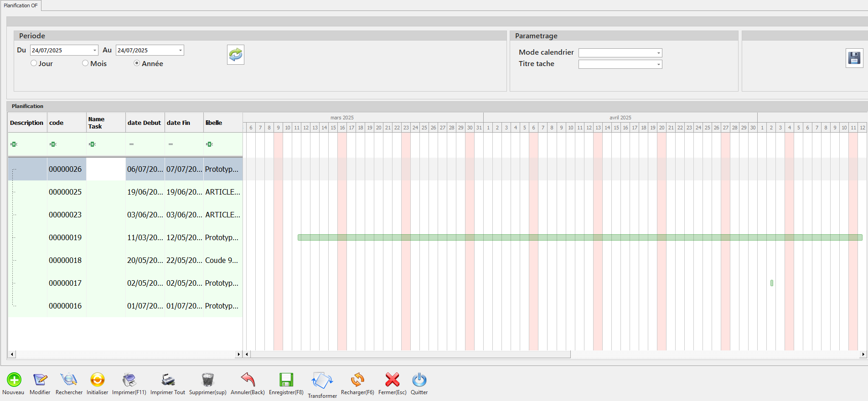Switch to the Planification OF tab
Screen dimensions: 868x401
click(x=21, y=5)
